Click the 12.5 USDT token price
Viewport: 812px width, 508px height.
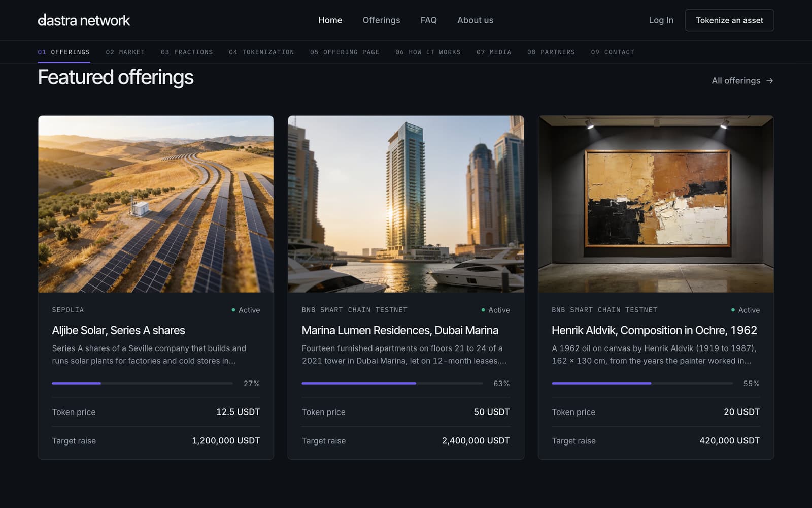238,412
